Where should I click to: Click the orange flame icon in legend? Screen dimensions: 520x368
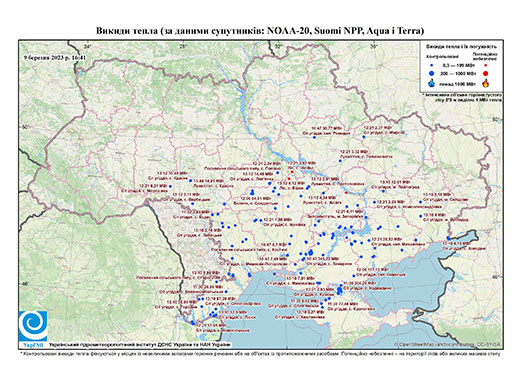[x=486, y=83]
